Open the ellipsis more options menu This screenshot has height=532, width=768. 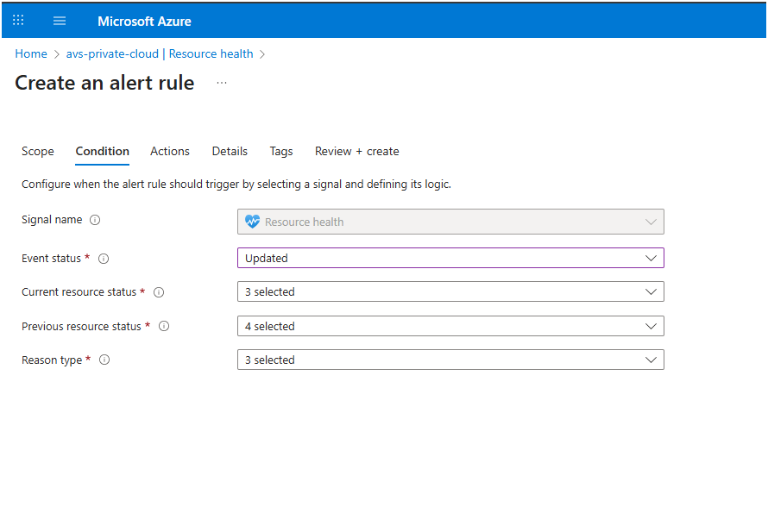point(222,83)
